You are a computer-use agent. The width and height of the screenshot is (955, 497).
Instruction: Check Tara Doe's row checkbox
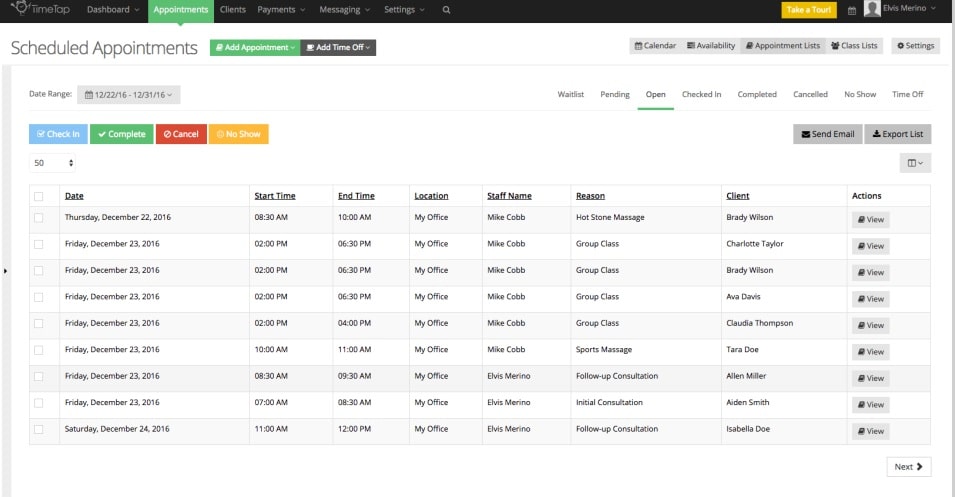38,350
